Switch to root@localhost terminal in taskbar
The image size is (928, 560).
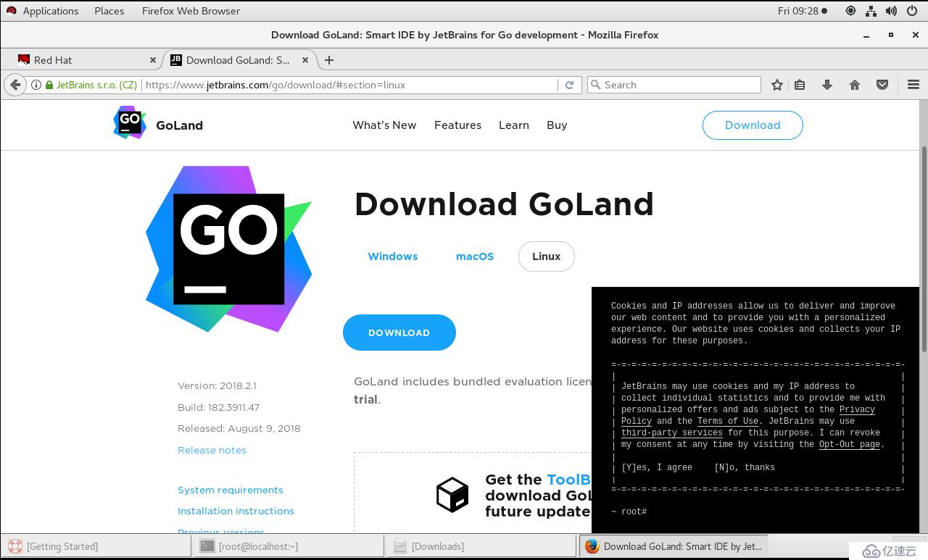pyautogui.click(x=289, y=546)
